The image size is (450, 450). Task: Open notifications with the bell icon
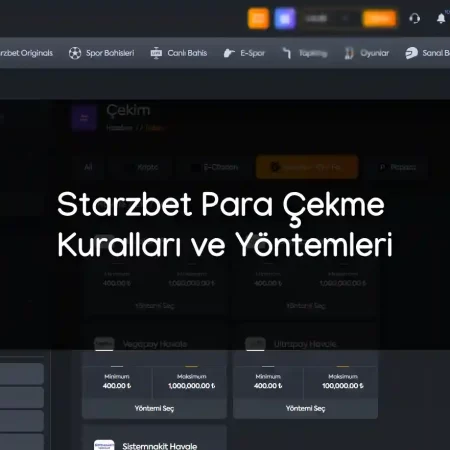pyautogui.click(x=441, y=18)
